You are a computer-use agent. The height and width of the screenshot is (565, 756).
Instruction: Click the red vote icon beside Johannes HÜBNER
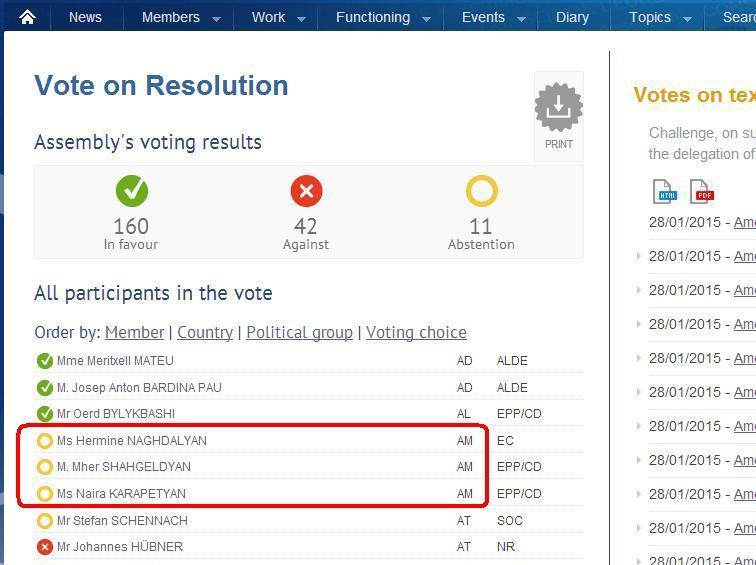pos(45,547)
